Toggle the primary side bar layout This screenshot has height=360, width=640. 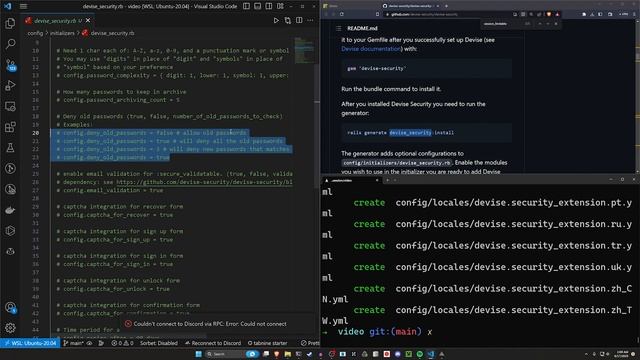click(247, 6)
